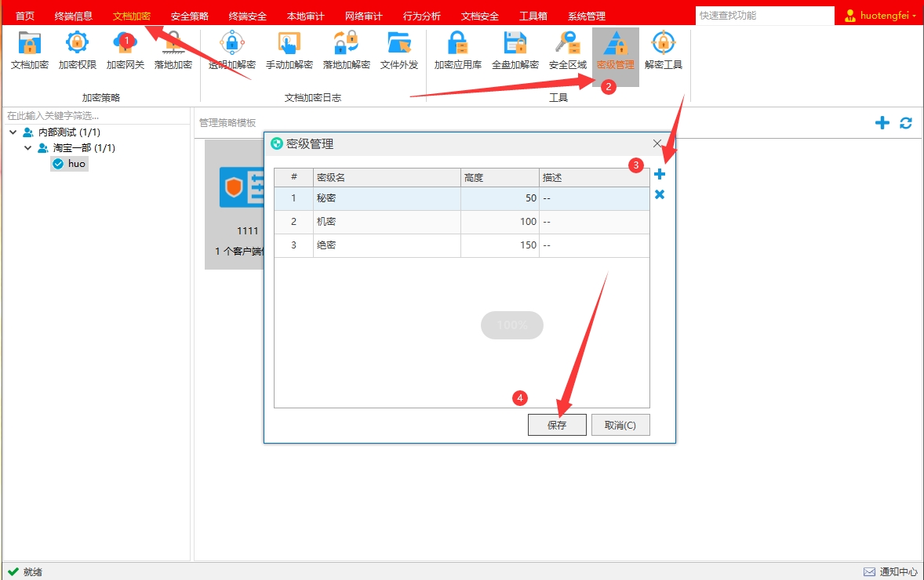Open 全盘加解密 tool
The image size is (924, 580).
515,51
